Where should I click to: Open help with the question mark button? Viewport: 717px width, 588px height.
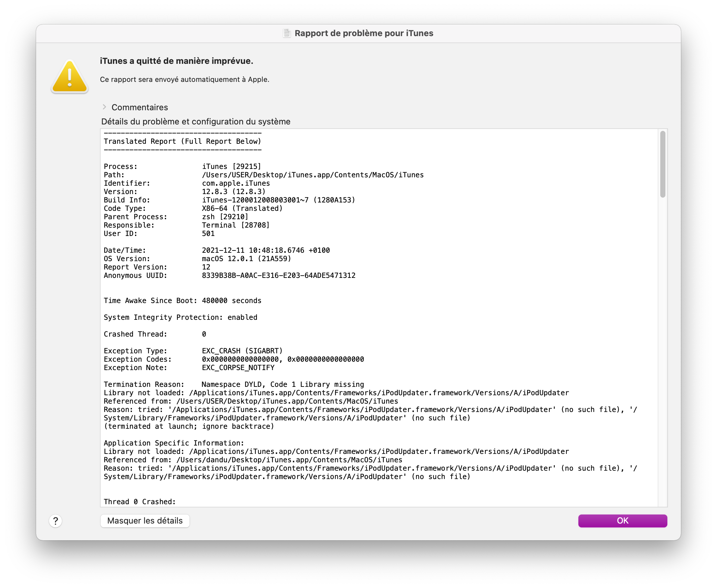[x=55, y=521]
